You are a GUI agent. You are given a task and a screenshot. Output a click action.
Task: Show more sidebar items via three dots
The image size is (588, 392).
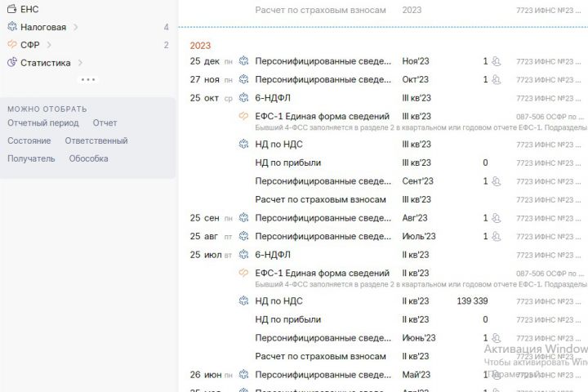(x=87, y=79)
